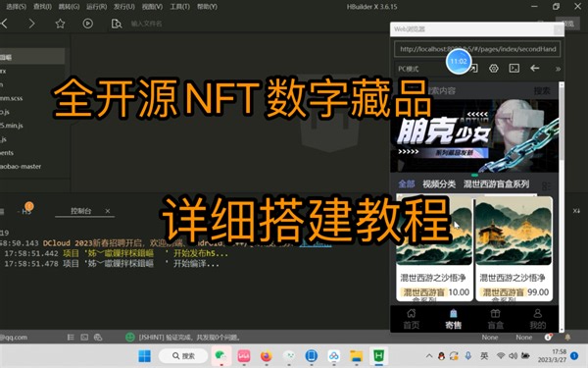Open the 工具(T) menu
Screen dimensions: 588x368
pos(179,7)
